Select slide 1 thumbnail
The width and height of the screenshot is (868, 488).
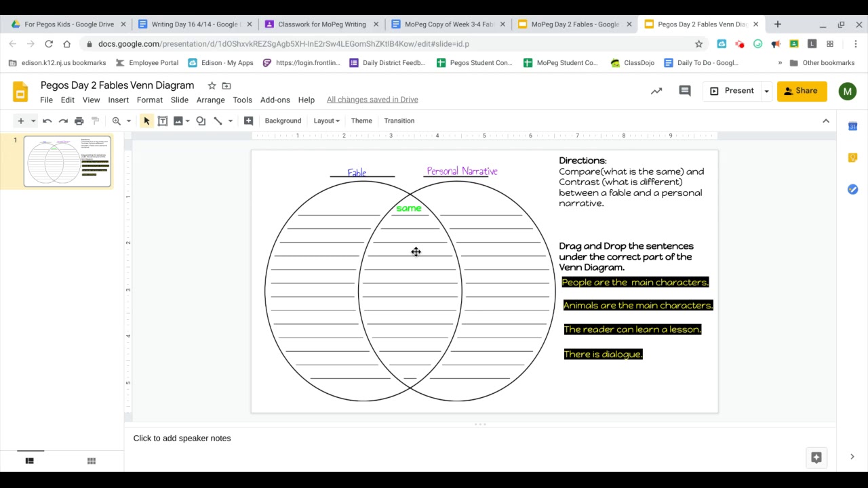67,161
